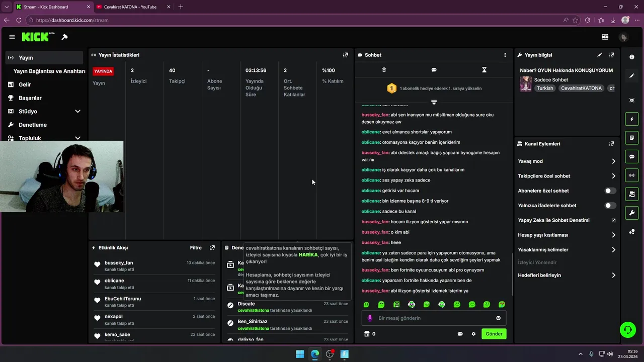The image size is (644, 362).
Task: Open Yayın Bağlantısı ve Anahtarı page
Action: 49,71
